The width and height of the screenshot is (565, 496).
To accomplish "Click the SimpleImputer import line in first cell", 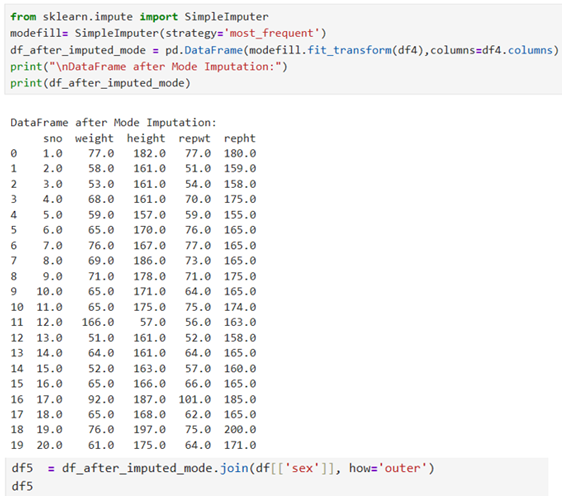I will [139, 17].
